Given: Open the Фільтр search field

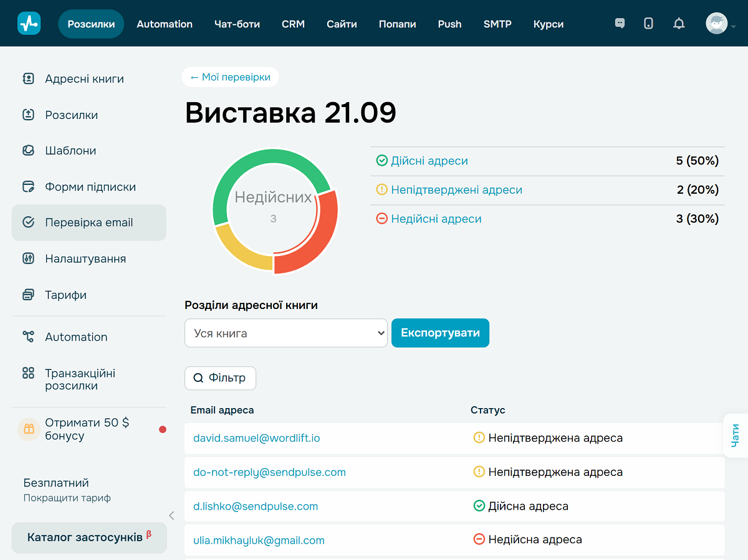Looking at the screenshot, I should click(x=220, y=378).
